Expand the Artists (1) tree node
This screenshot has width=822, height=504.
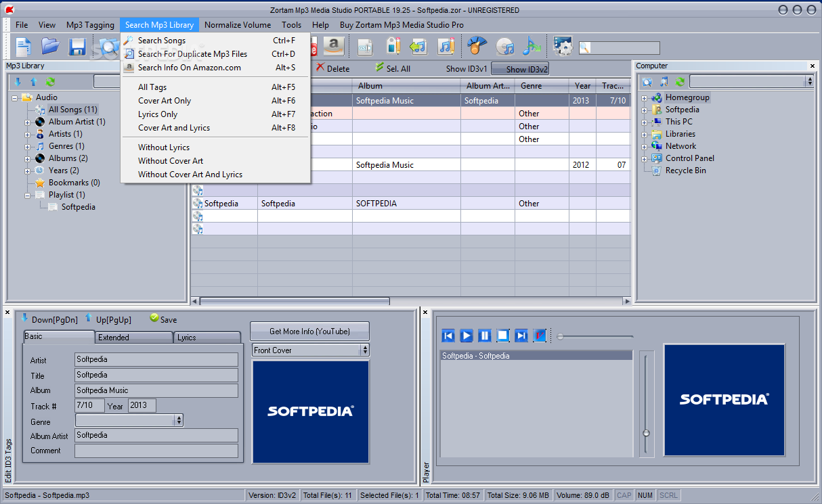(28, 134)
